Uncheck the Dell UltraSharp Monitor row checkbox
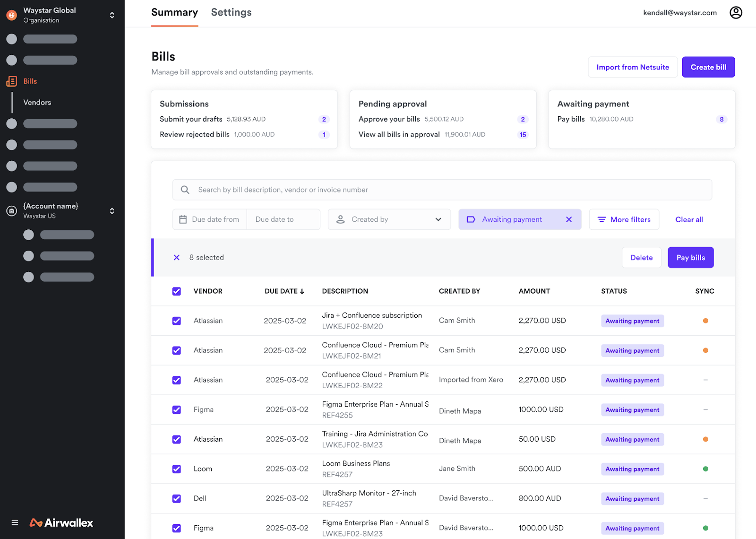 tap(177, 498)
